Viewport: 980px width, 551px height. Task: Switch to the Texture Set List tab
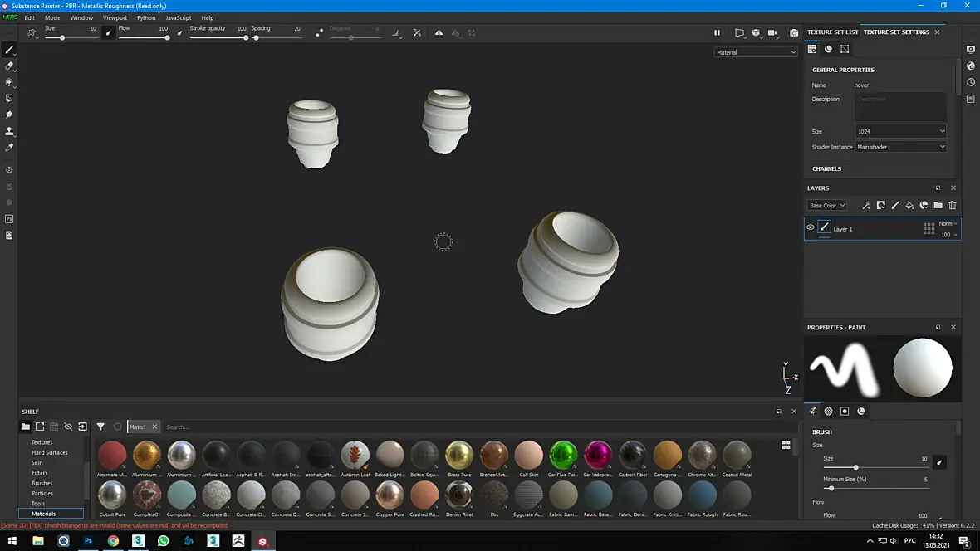click(x=832, y=32)
